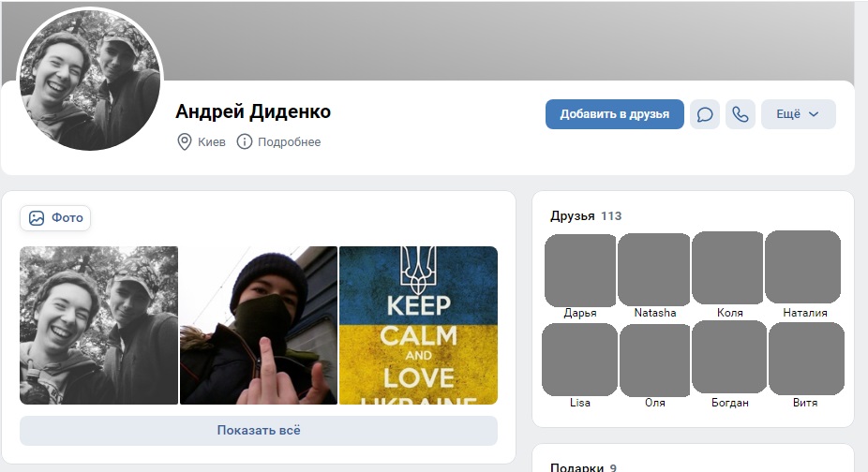The height and width of the screenshot is (472, 868).
Task: Open the round profile avatar photo
Action: pyautogui.click(x=90, y=80)
